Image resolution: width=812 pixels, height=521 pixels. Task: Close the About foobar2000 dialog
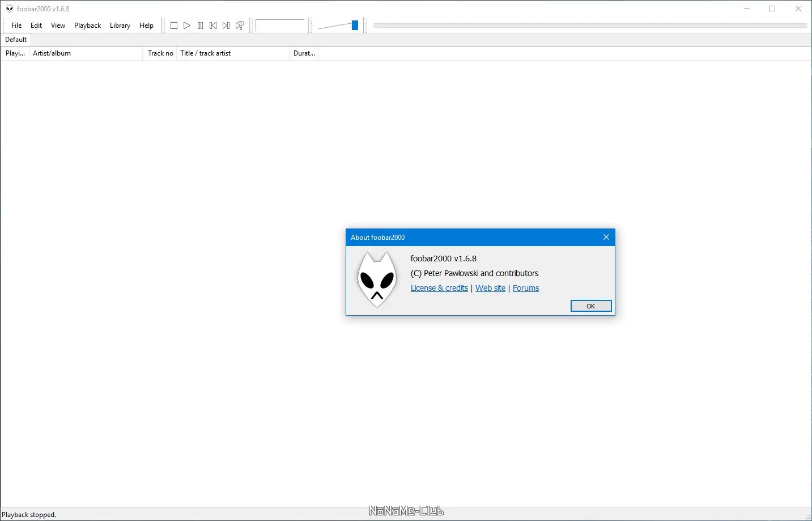[606, 237]
